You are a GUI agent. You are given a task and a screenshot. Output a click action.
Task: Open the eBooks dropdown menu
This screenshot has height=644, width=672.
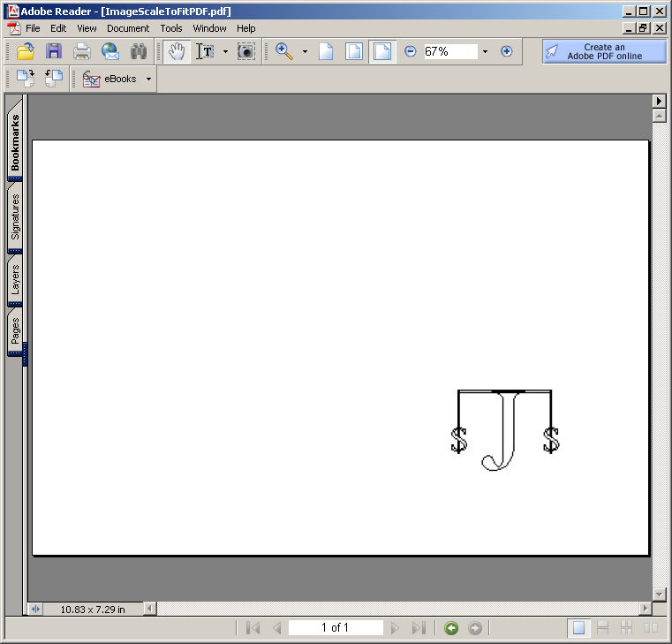click(148, 79)
